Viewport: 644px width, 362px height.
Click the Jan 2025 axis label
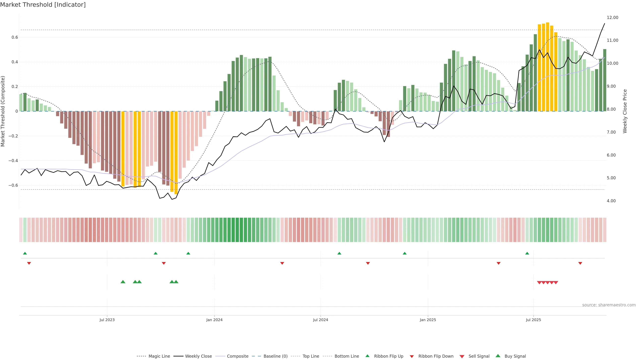428,320
